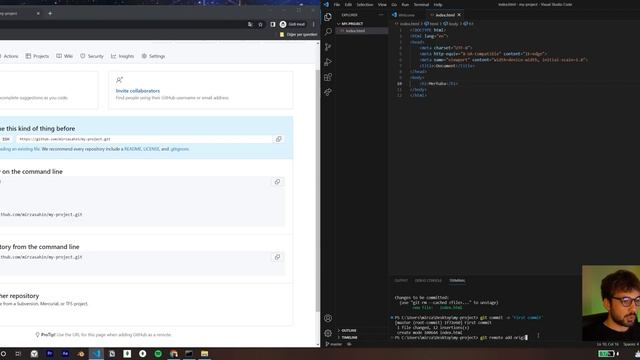Image resolution: width=640 pixels, height=360 pixels.
Task: Copy the 'on the command line' code block
Action: coord(277,182)
